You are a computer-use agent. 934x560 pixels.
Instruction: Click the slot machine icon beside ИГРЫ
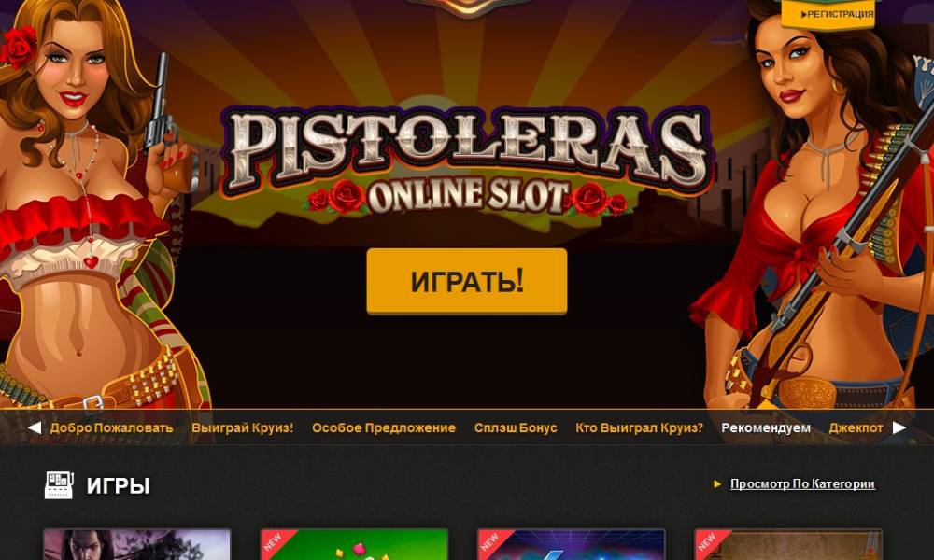click(59, 485)
